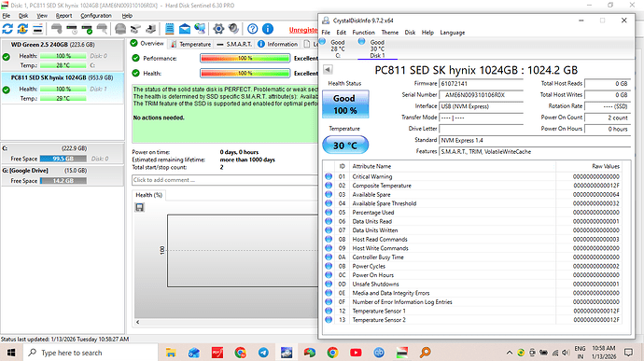Click the disk with clock toolbar icon
The width and height of the screenshot is (644, 361).
tap(72, 29)
